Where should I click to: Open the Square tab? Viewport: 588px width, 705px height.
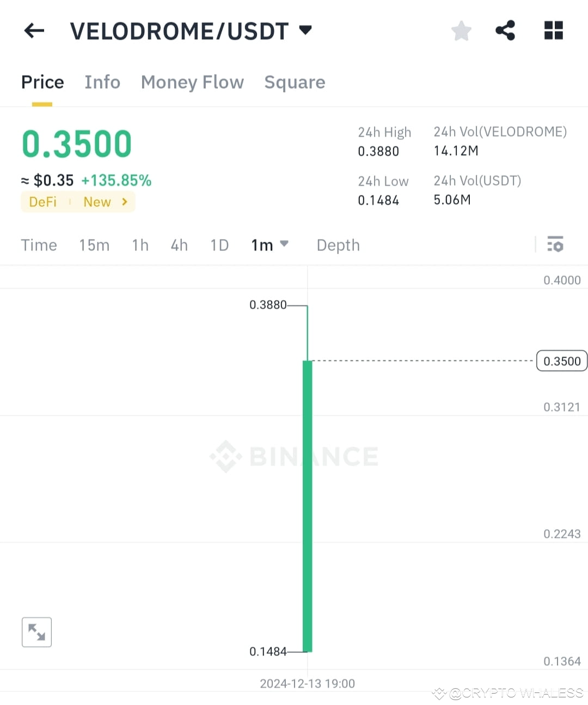(x=295, y=82)
